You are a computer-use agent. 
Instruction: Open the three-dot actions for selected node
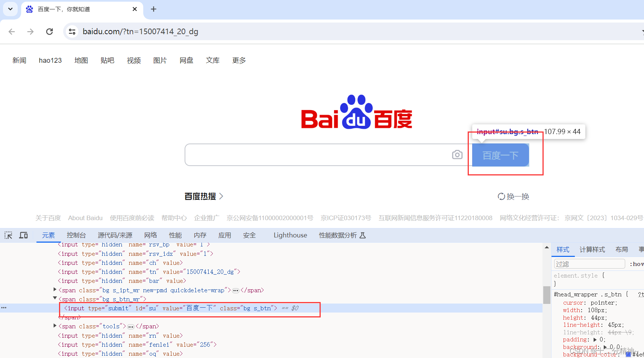pyautogui.click(x=4, y=308)
